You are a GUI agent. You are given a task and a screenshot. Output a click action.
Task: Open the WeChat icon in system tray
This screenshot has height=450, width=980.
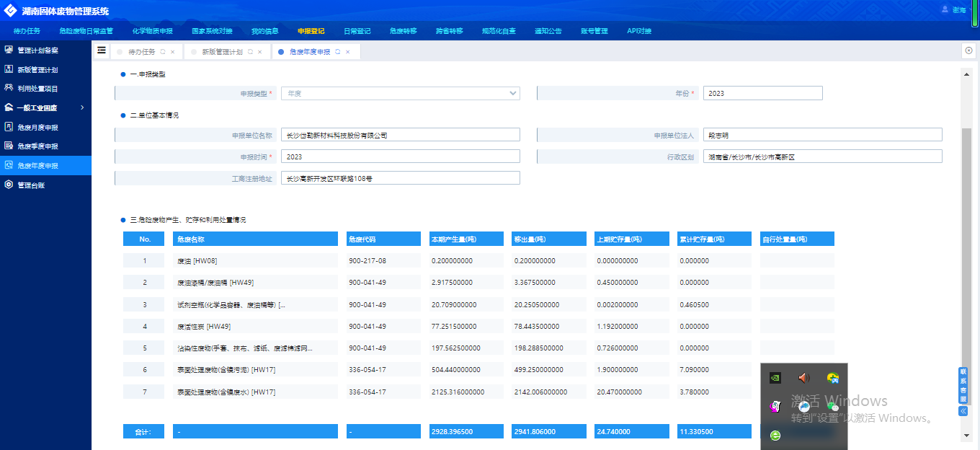(x=833, y=407)
